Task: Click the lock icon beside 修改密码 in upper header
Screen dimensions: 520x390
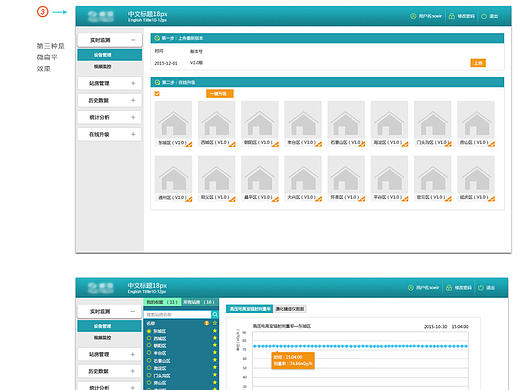Action: [452, 16]
